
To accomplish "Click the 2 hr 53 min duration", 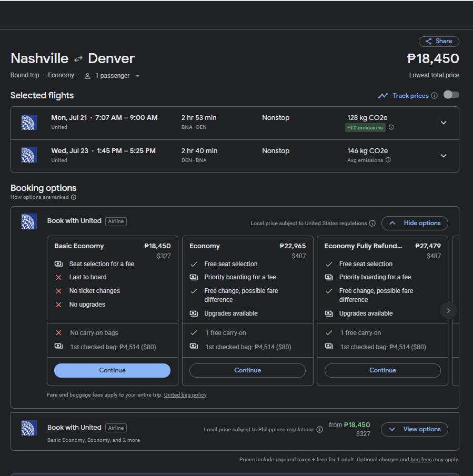I will pos(199,118).
